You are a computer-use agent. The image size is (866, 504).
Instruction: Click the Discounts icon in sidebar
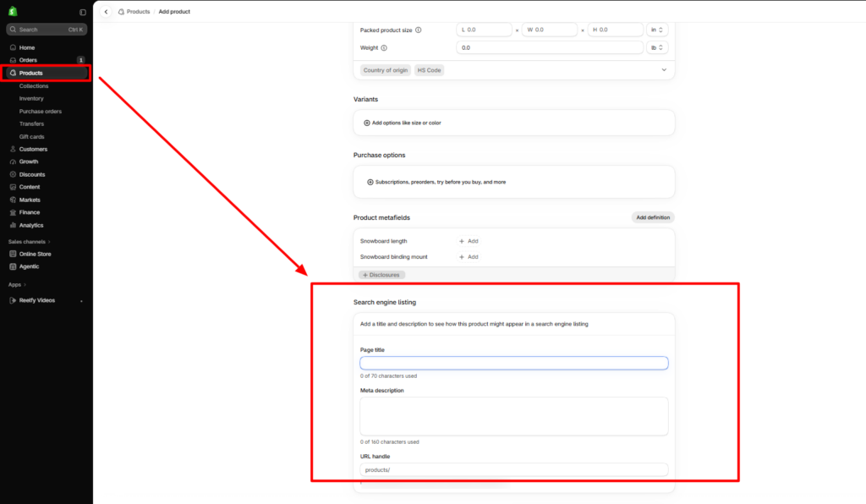[x=13, y=174]
